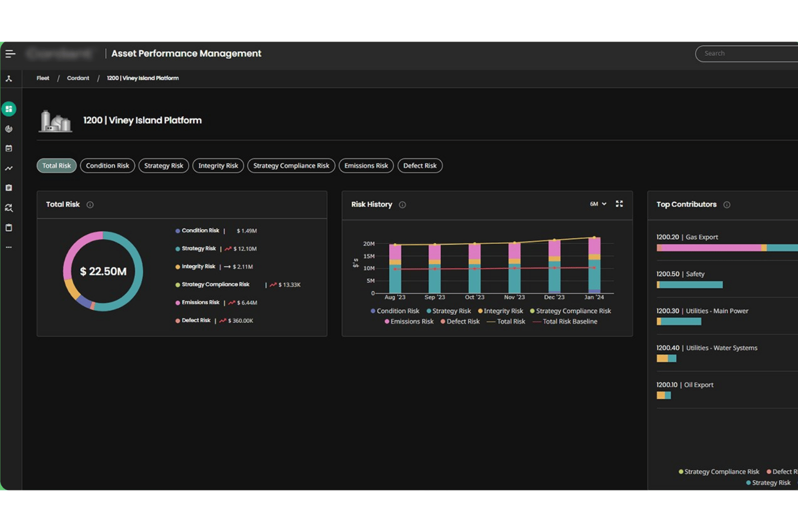Viewport: 798px width, 532px height.
Task: Click the Top Contributors info icon
Action: (x=727, y=205)
